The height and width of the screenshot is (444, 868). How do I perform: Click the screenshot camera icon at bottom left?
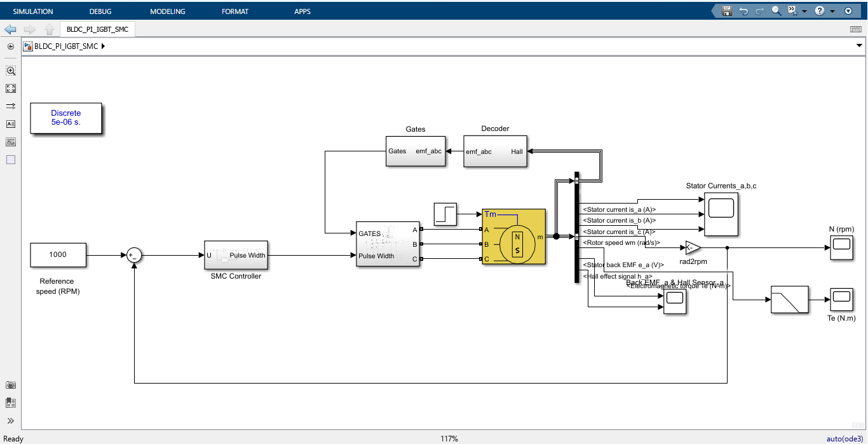[x=10, y=385]
